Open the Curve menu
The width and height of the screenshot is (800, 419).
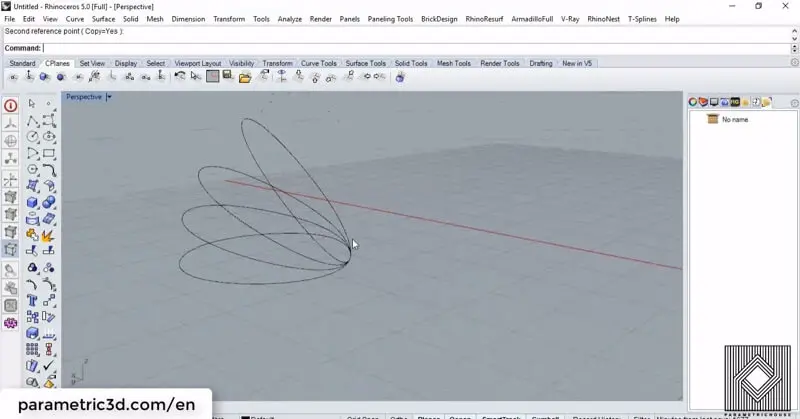pyautogui.click(x=75, y=19)
